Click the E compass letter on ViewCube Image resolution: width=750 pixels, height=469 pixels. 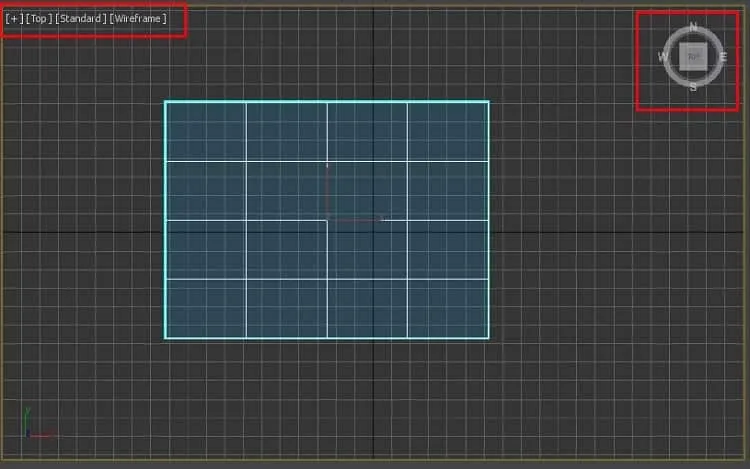coord(723,57)
